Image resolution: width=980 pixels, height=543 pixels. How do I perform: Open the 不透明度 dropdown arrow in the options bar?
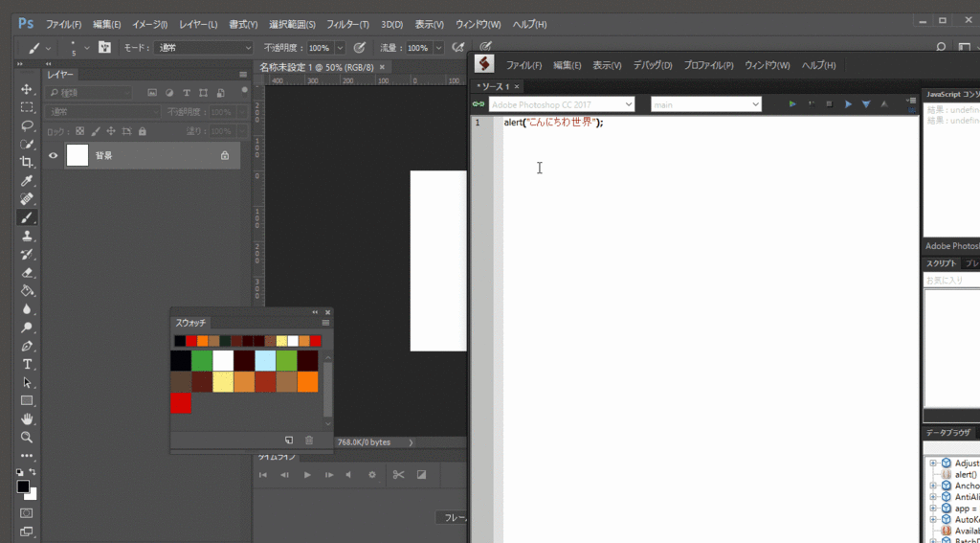point(340,48)
